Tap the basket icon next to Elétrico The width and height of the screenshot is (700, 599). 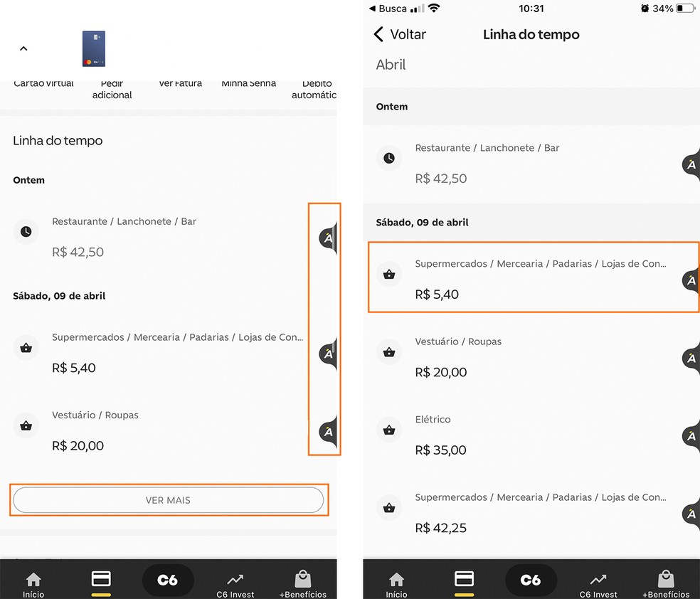389,430
